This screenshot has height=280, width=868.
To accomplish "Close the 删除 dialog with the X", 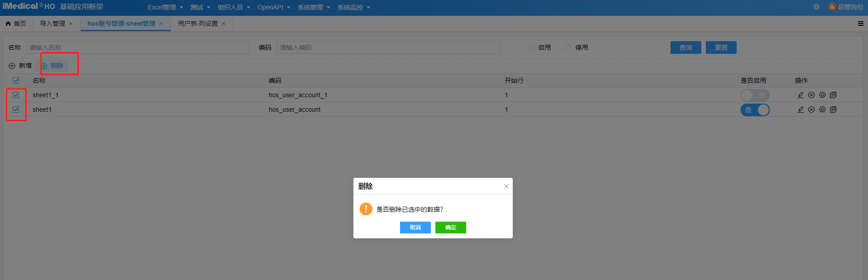I will [506, 186].
